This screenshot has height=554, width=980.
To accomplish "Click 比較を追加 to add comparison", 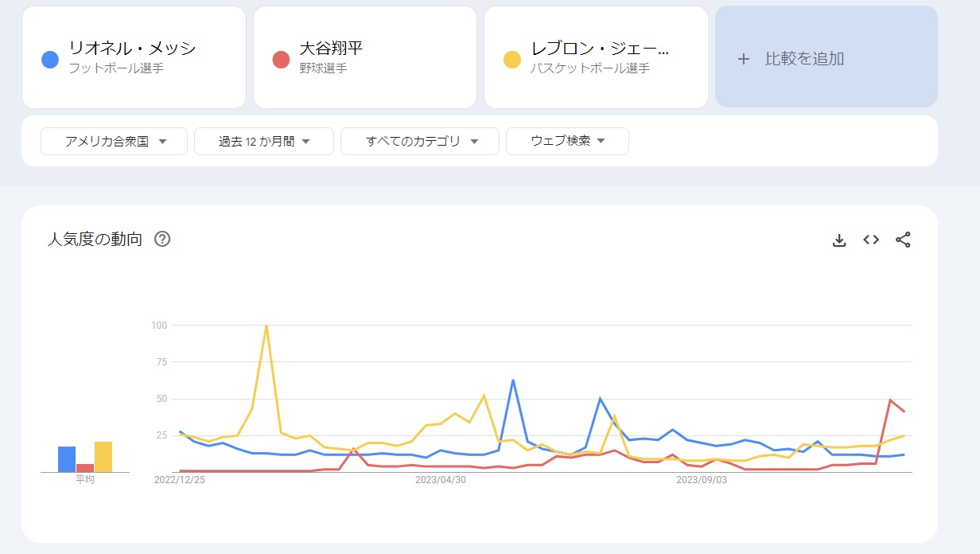I will [x=826, y=57].
